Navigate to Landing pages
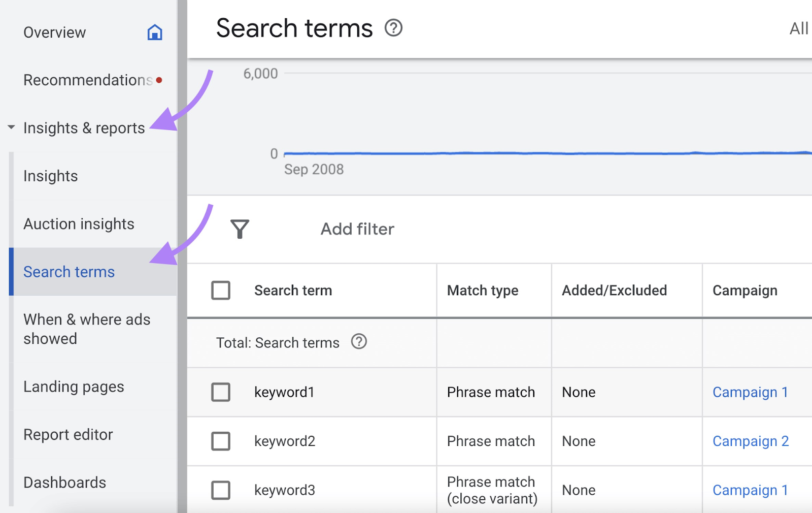This screenshot has width=812, height=513. [x=74, y=387]
